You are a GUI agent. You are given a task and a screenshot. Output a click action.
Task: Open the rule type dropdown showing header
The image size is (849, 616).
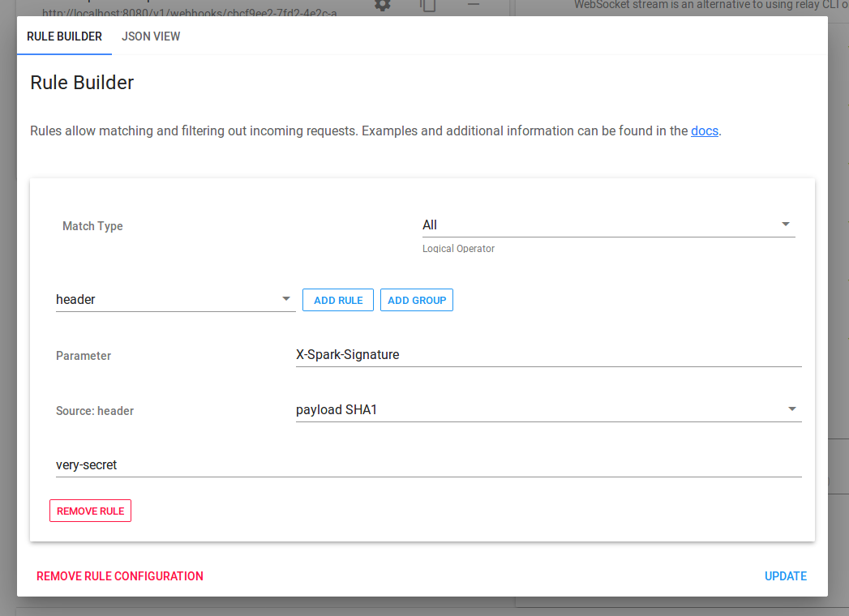[x=175, y=299]
